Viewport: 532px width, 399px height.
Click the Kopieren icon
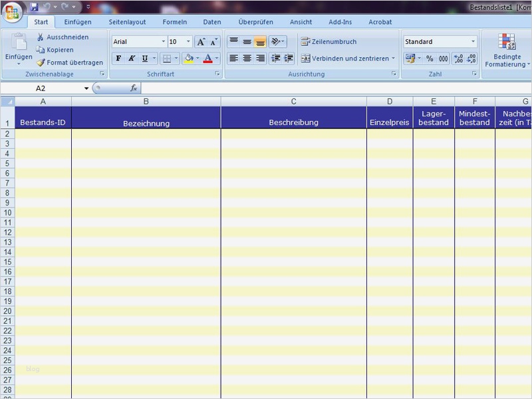coord(41,50)
